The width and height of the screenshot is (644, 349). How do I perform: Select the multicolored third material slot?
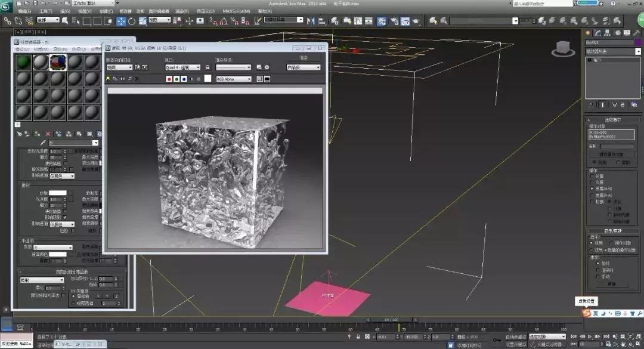(58, 62)
